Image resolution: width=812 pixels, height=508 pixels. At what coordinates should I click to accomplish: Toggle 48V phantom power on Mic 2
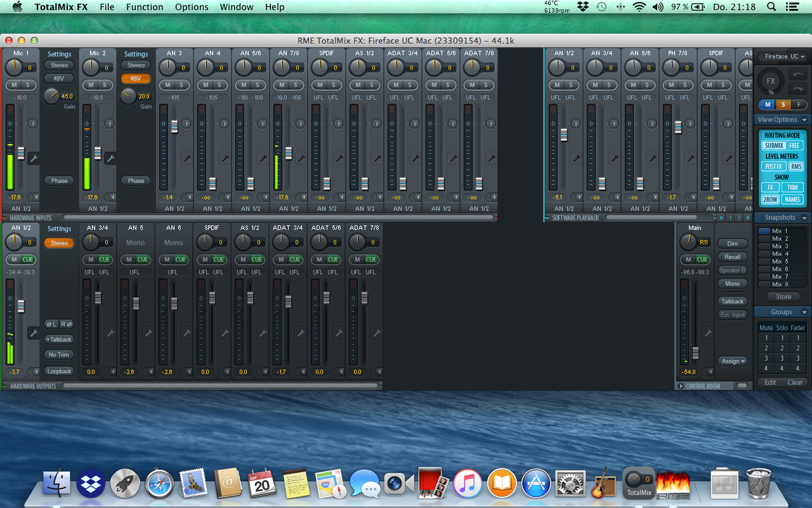tap(136, 79)
